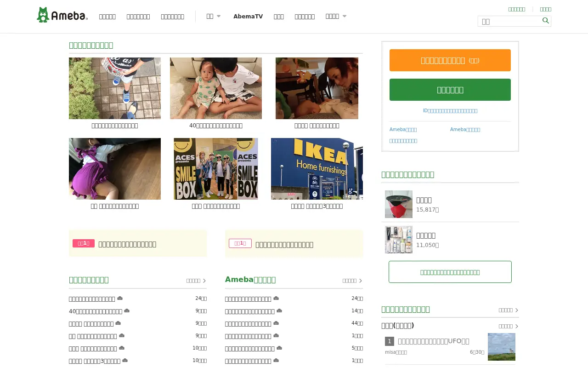Click the list title starting with 40
Viewport: 588px width, 368px height.
pos(96,311)
